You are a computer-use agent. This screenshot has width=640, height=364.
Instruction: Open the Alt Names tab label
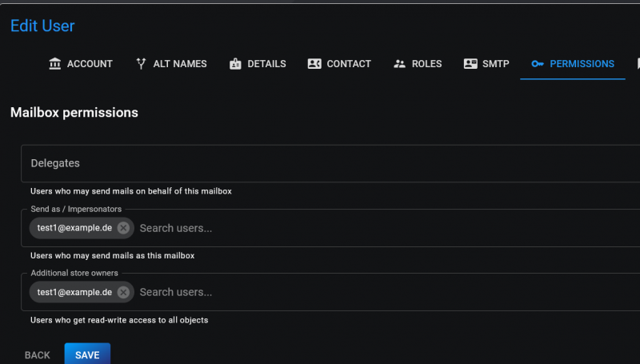point(180,64)
